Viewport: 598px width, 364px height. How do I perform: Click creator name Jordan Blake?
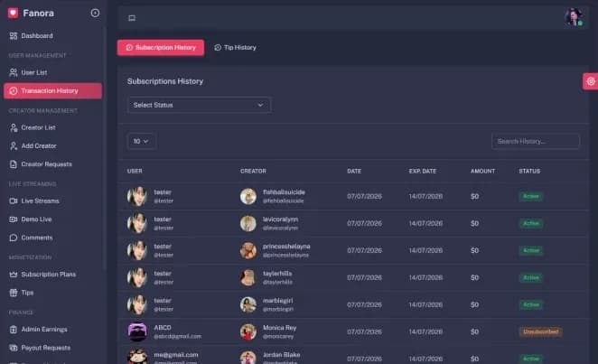282,355
